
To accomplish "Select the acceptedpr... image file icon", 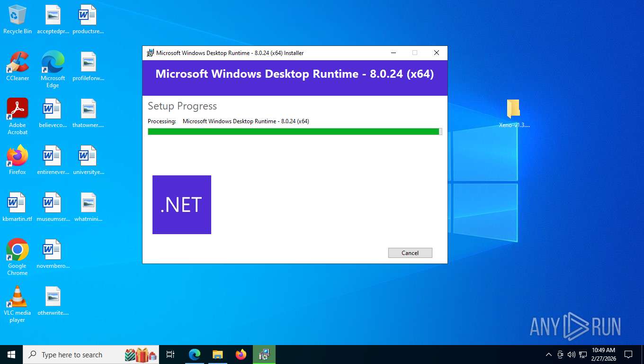I will point(53,20).
